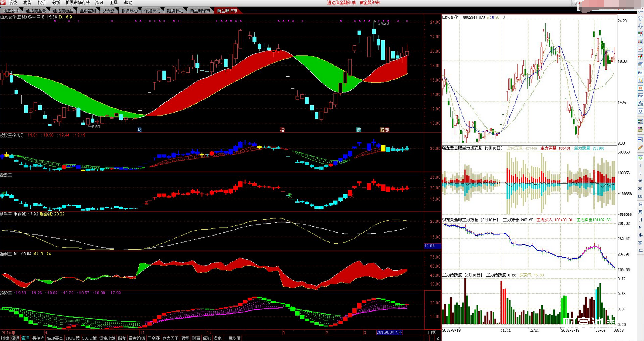Switch to the candlestick chart icon
644x341 pixels.
click(640, 57)
